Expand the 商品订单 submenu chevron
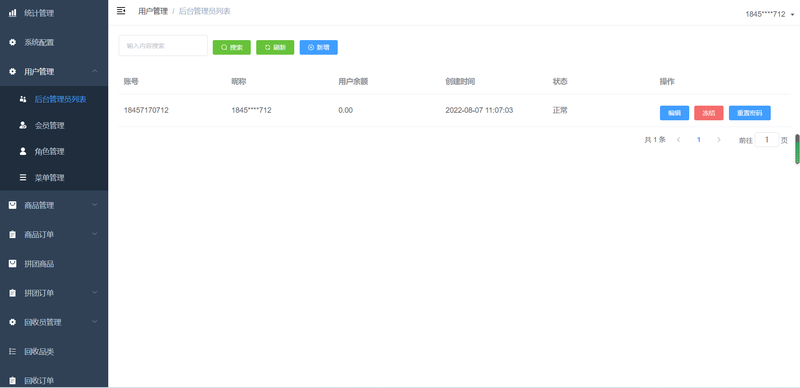The image size is (800, 388). pos(95,234)
